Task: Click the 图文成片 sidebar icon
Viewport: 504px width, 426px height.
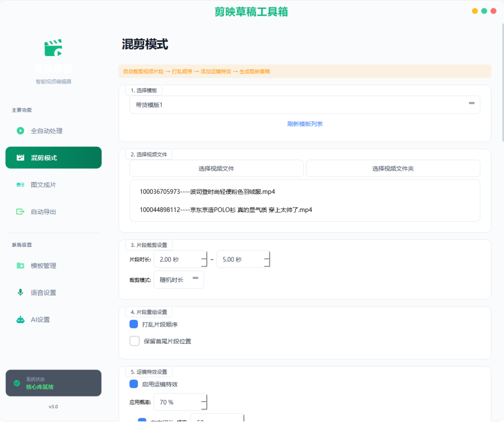Action: coord(20,185)
